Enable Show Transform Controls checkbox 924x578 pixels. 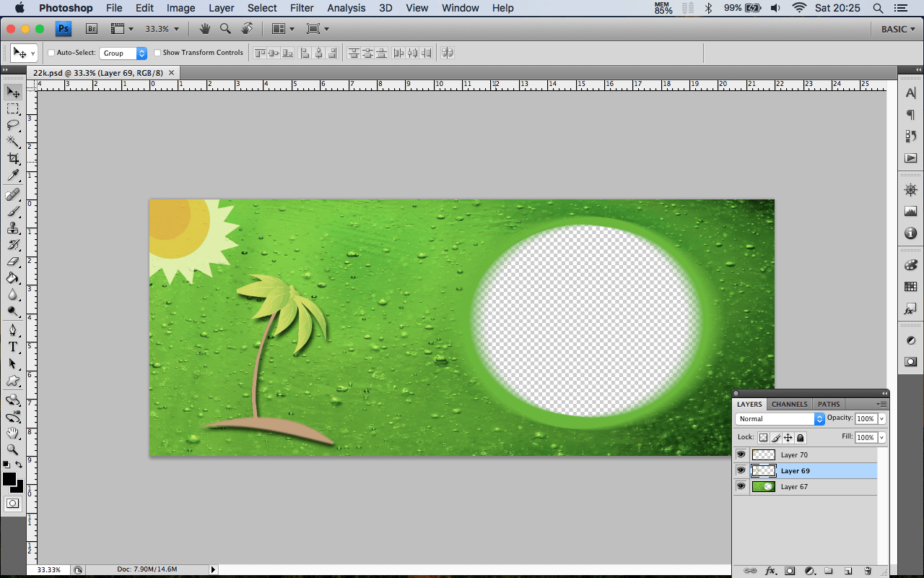157,53
